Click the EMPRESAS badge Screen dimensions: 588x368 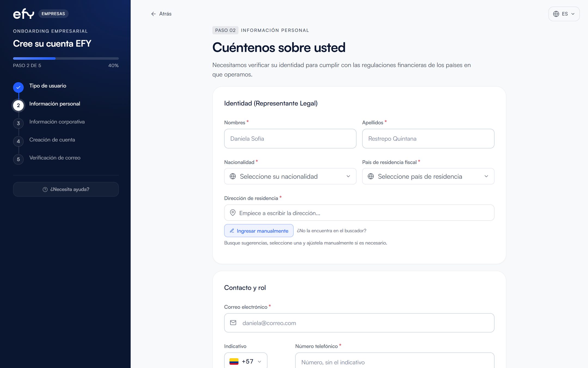[53, 14]
